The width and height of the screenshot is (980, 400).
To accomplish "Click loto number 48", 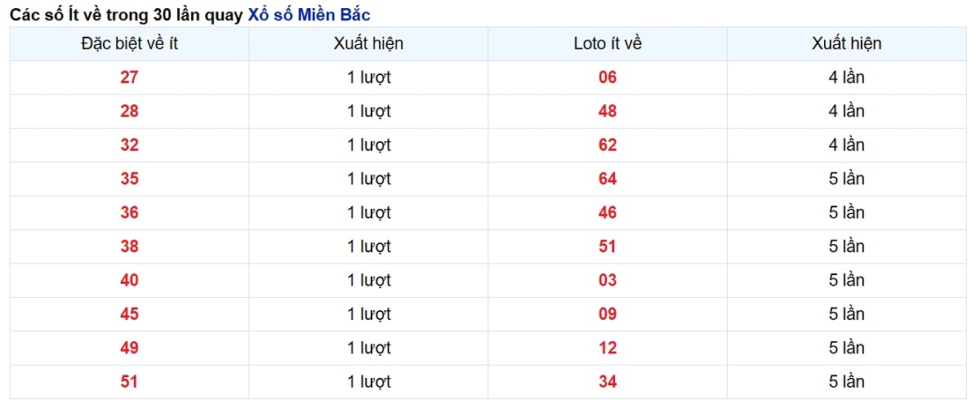I will (608, 111).
